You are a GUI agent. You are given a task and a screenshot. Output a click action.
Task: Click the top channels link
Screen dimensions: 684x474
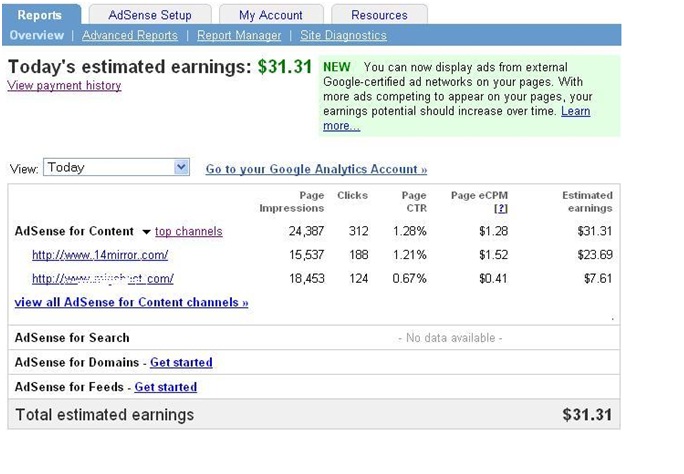(188, 231)
